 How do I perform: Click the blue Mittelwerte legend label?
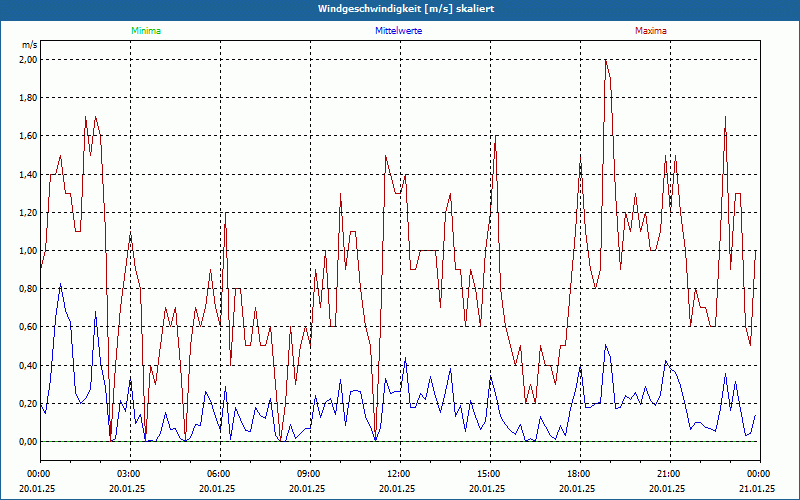click(x=398, y=31)
